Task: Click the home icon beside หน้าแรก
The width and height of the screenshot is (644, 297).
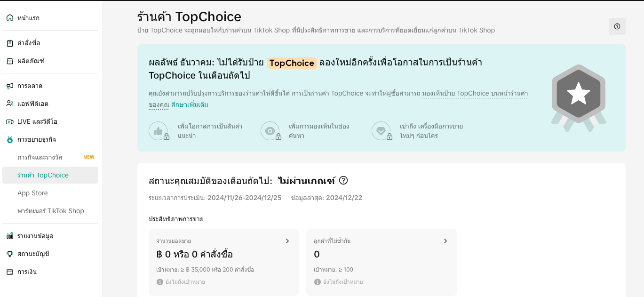Action: [10, 18]
